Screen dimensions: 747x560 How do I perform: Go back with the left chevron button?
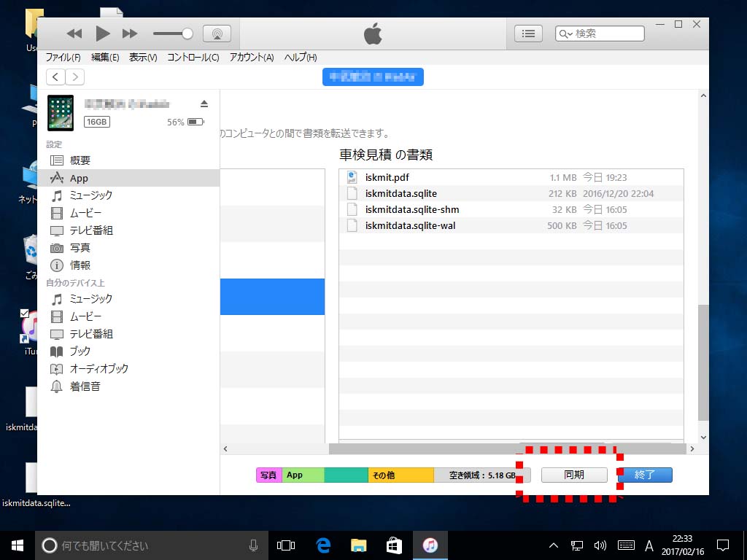click(55, 77)
